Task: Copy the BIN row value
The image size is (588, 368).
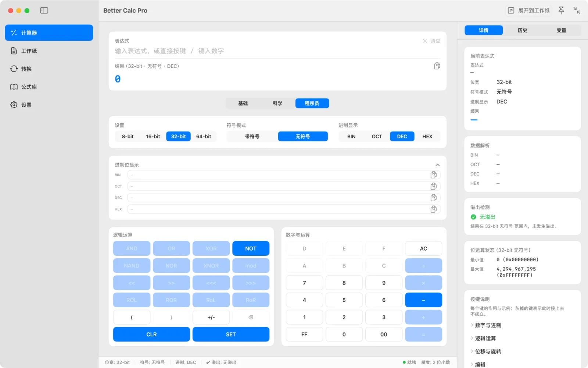Action: pyautogui.click(x=434, y=175)
